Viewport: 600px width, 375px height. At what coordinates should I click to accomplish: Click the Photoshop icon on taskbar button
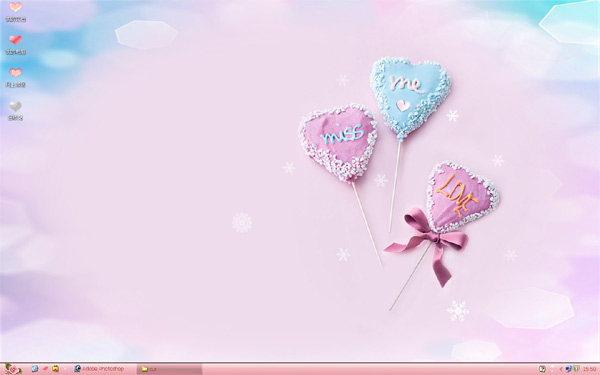pos(78,369)
